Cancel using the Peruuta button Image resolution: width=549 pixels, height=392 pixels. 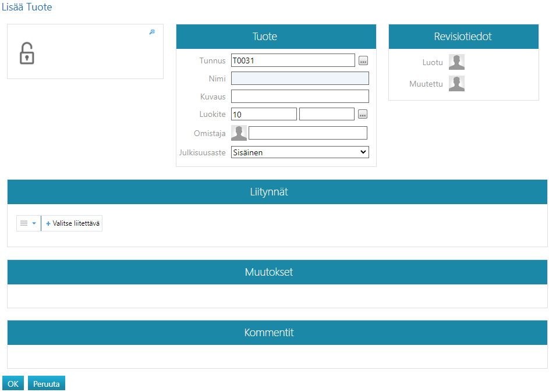pos(47,384)
